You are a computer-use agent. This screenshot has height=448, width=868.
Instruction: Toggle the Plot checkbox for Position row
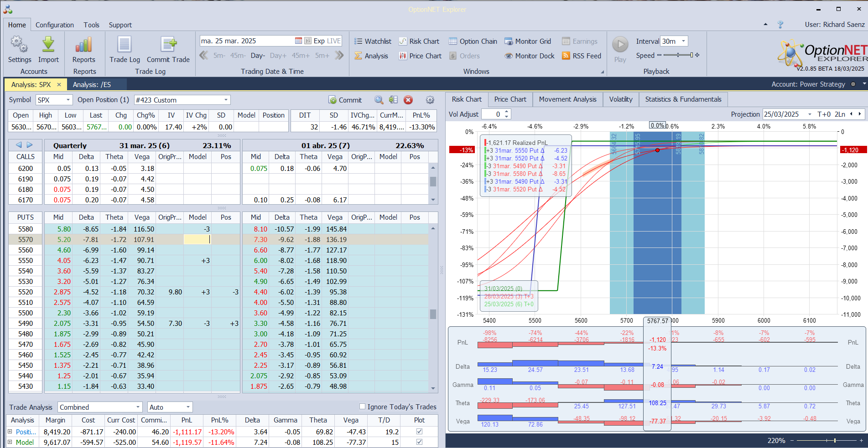pyautogui.click(x=419, y=431)
